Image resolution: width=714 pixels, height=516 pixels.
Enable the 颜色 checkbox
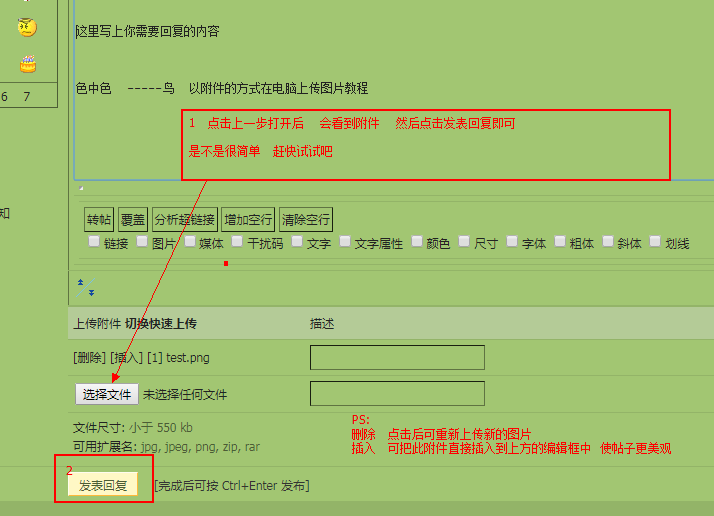point(417,241)
